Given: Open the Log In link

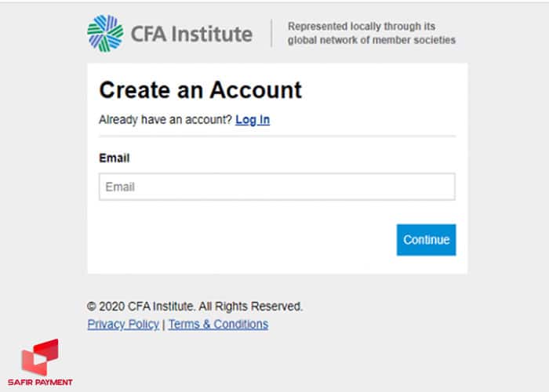Looking at the screenshot, I should 253,120.
